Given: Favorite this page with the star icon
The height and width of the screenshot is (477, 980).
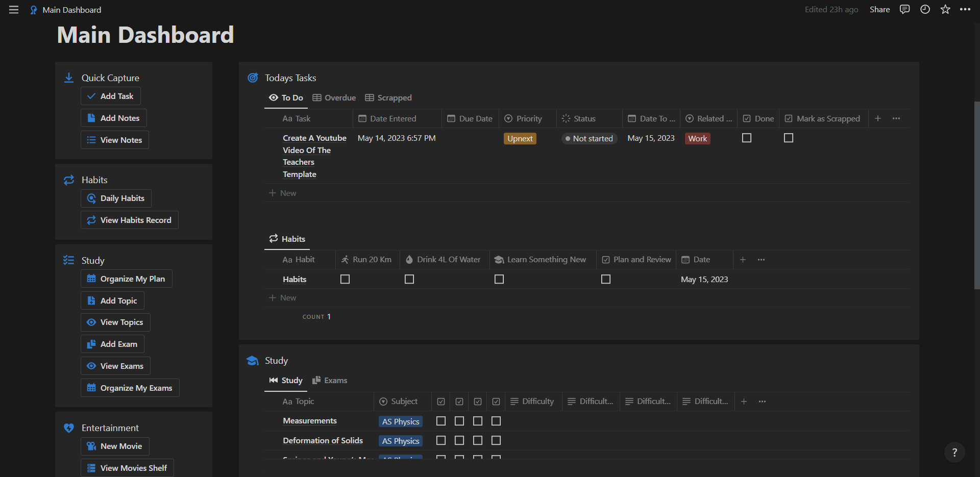Looking at the screenshot, I should (x=945, y=9).
